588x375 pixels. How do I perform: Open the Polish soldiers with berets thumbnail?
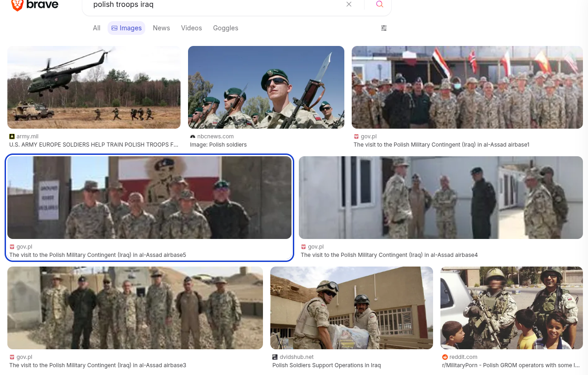tap(266, 87)
